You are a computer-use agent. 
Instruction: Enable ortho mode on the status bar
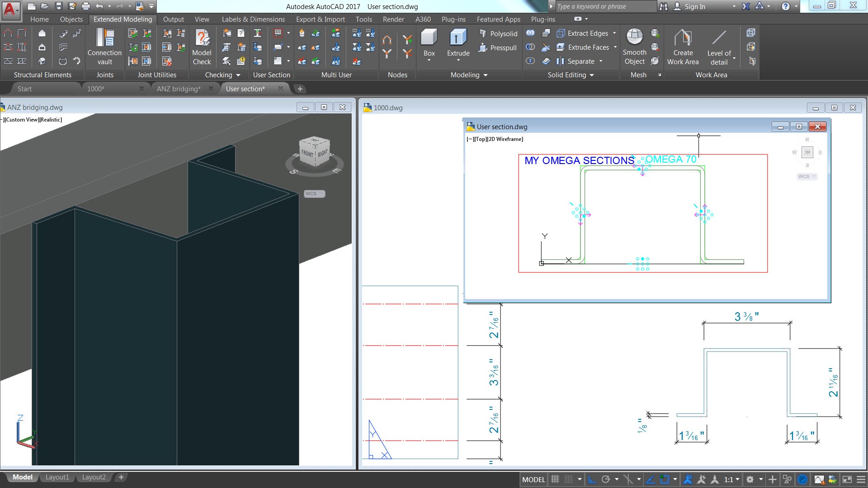click(x=593, y=479)
